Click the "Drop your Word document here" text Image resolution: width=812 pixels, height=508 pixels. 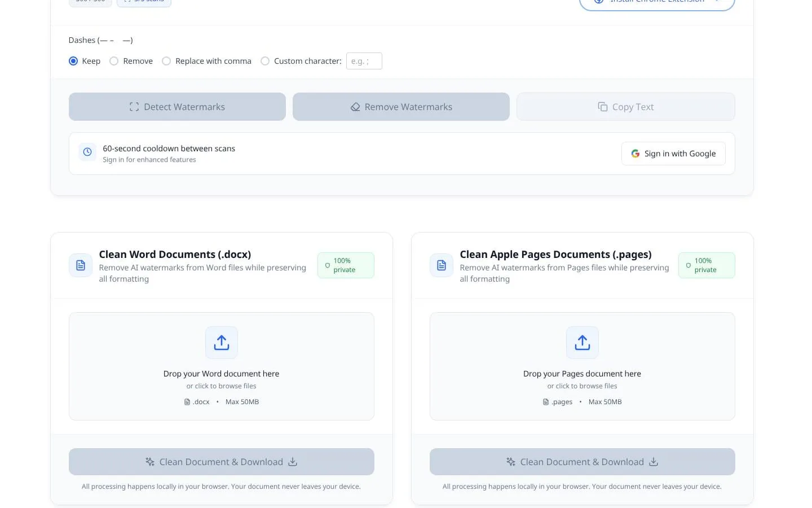[x=222, y=374]
